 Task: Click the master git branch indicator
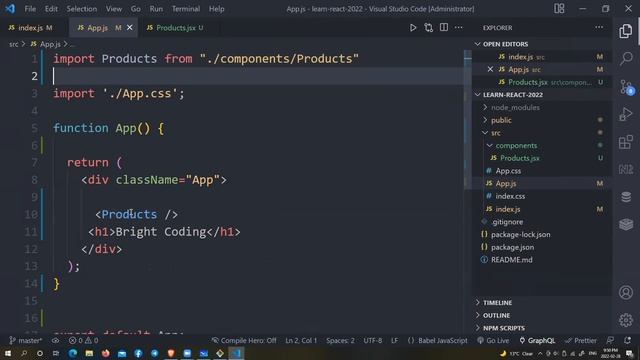point(25,340)
